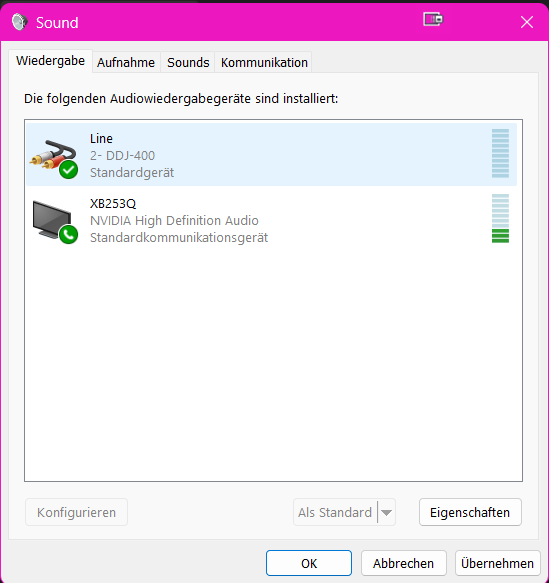Click the Als Standard button
This screenshot has height=583, width=549.
335,512
